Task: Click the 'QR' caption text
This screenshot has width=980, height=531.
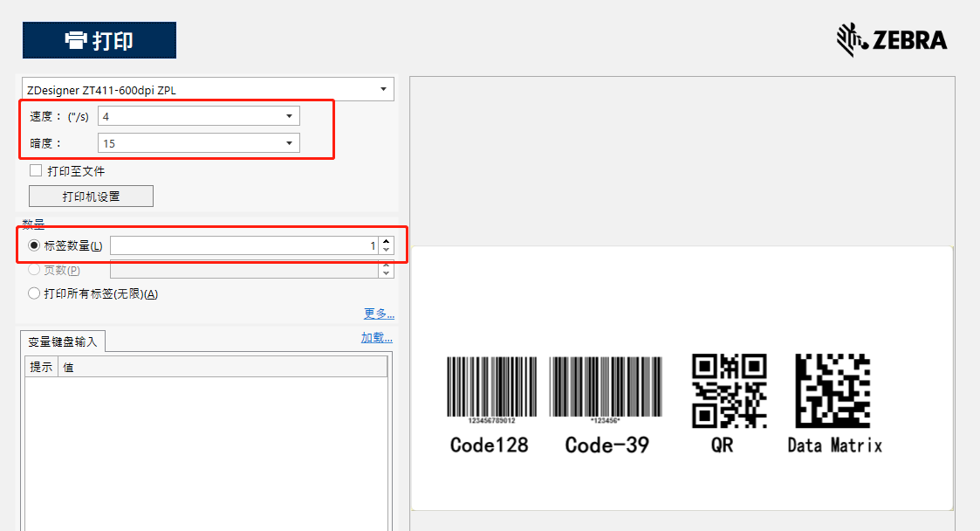Action: point(722,445)
